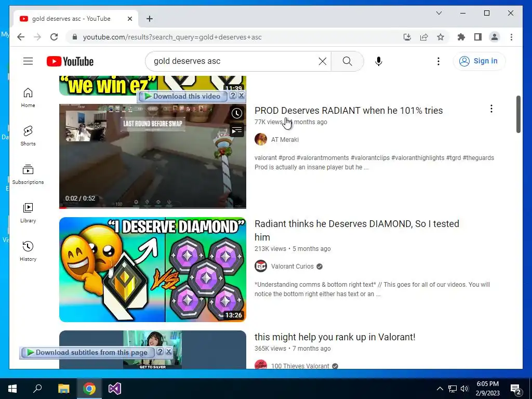Open Chrome tab search chevron
The height and width of the screenshot is (399, 532).
[438, 13]
